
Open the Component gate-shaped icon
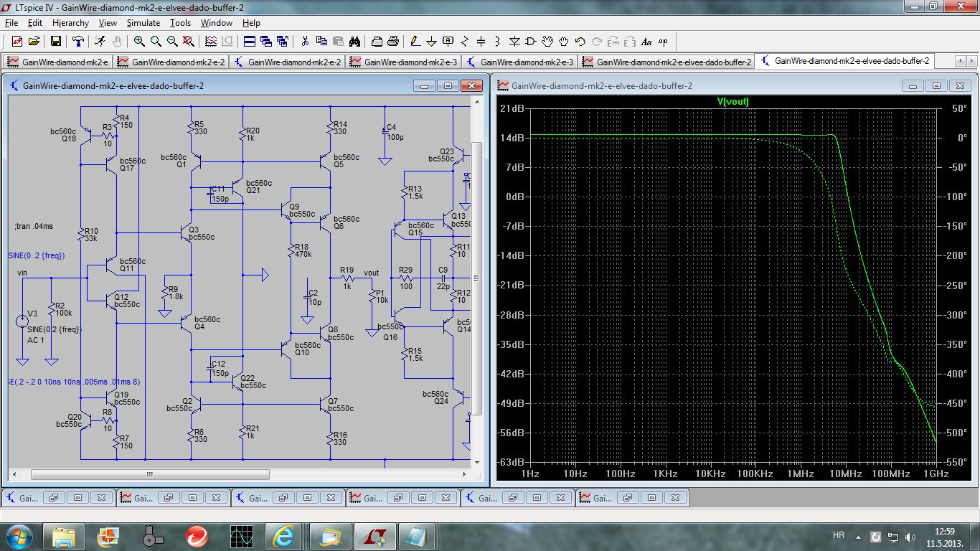click(531, 41)
